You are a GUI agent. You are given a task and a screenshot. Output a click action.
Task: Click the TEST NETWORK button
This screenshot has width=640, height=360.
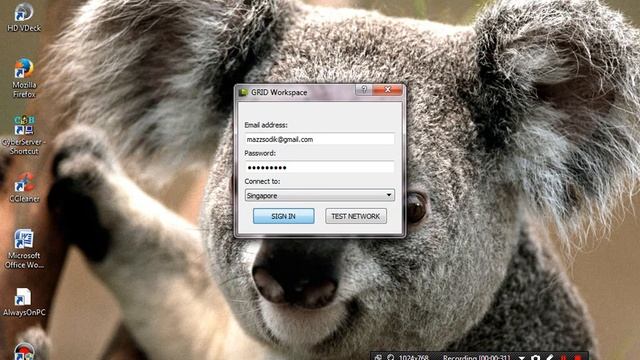click(356, 216)
